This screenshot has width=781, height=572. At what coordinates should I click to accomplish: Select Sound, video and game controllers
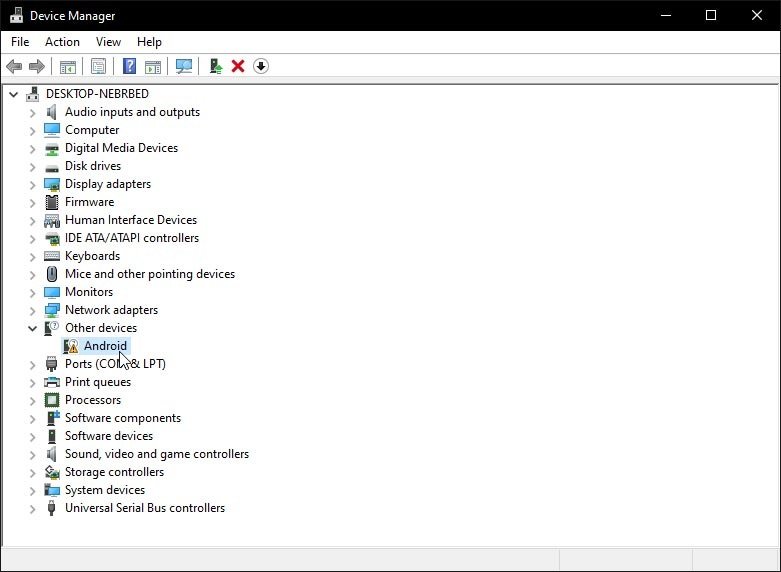pyautogui.click(x=157, y=454)
